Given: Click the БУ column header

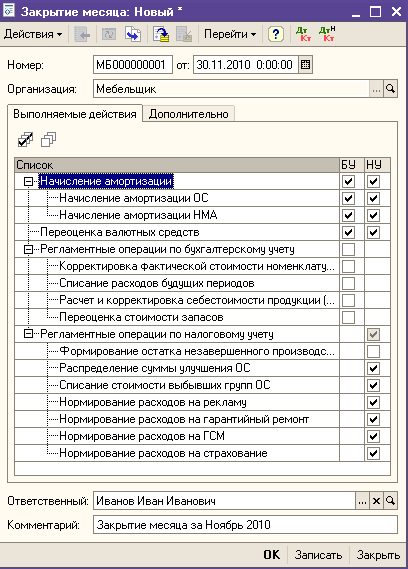Looking at the screenshot, I should pos(351,165).
